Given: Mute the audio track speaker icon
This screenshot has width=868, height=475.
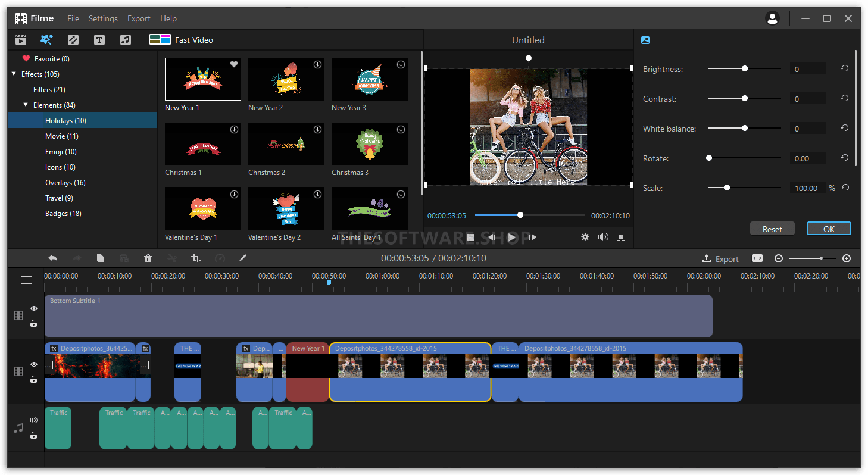Looking at the screenshot, I should [x=33, y=420].
